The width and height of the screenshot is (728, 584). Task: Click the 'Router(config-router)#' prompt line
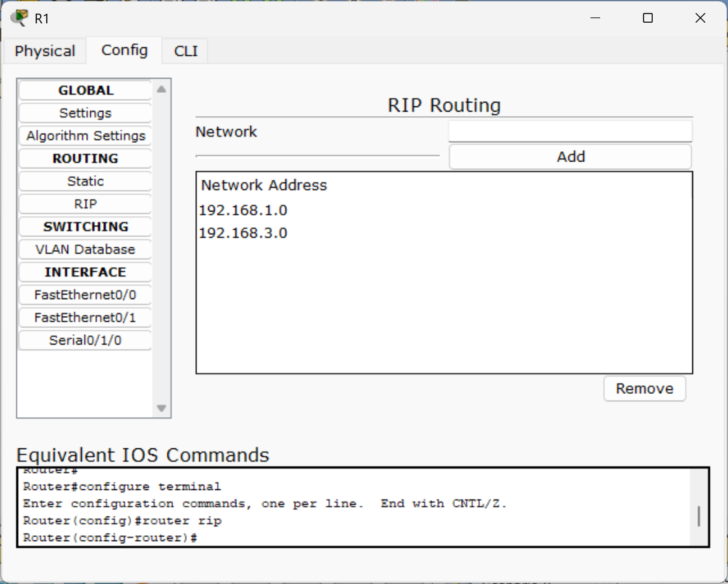(110, 538)
